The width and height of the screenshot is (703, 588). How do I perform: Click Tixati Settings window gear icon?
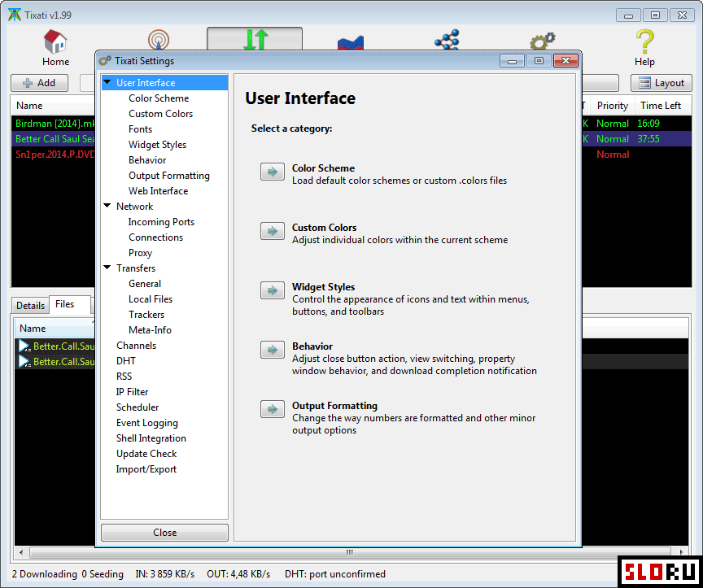click(104, 61)
